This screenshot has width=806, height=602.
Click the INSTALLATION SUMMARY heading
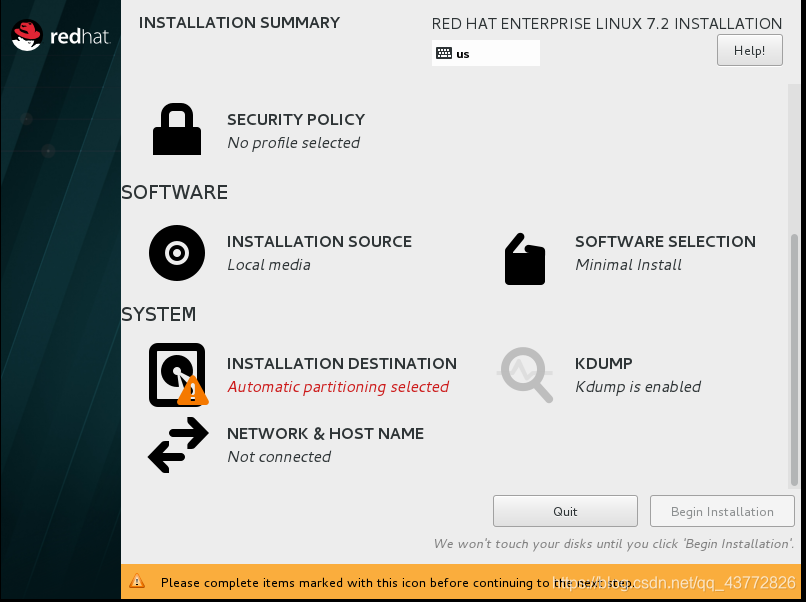tap(240, 23)
